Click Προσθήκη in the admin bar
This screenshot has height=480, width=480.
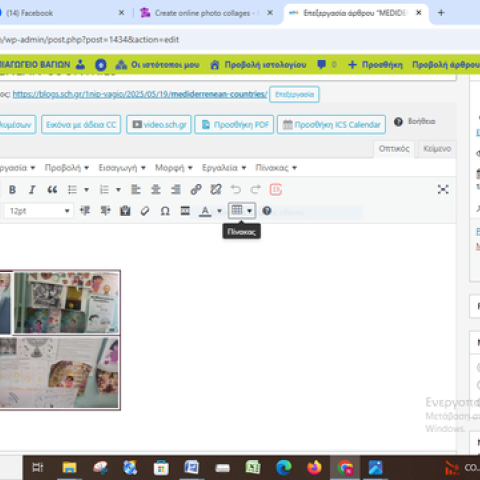[x=375, y=65]
